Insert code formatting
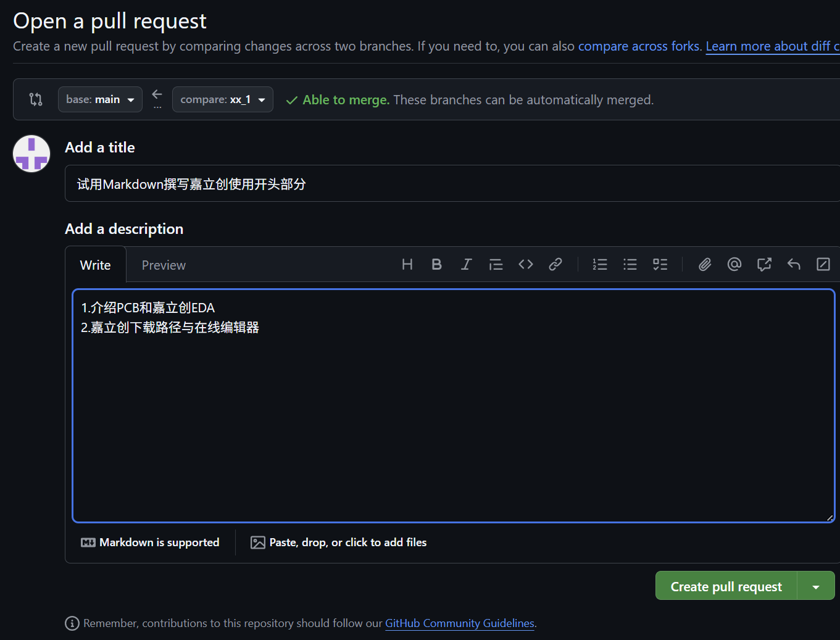Image resolution: width=840 pixels, height=640 pixels. point(526,265)
